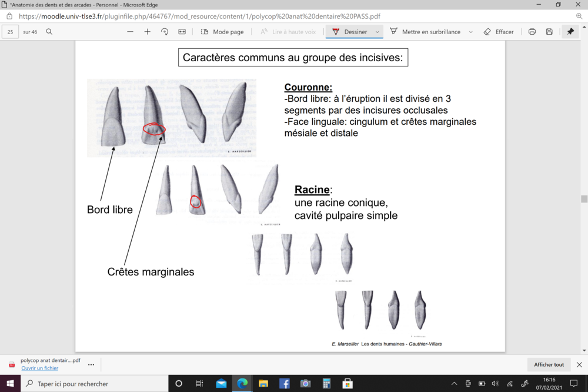Open the Dessiner pen options dropdown
This screenshot has height=392, width=588.
click(377, 32)
